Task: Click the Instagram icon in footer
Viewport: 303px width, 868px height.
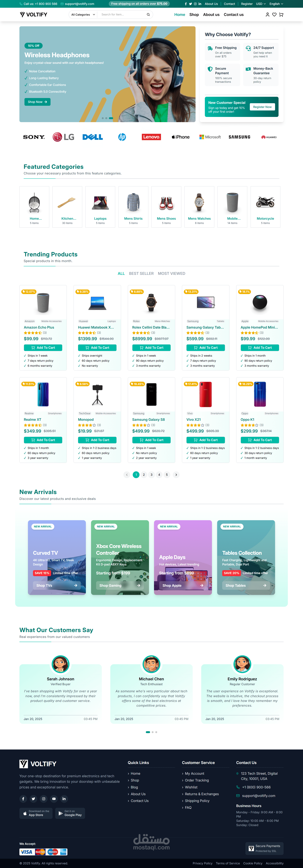Action: [44, 799]
